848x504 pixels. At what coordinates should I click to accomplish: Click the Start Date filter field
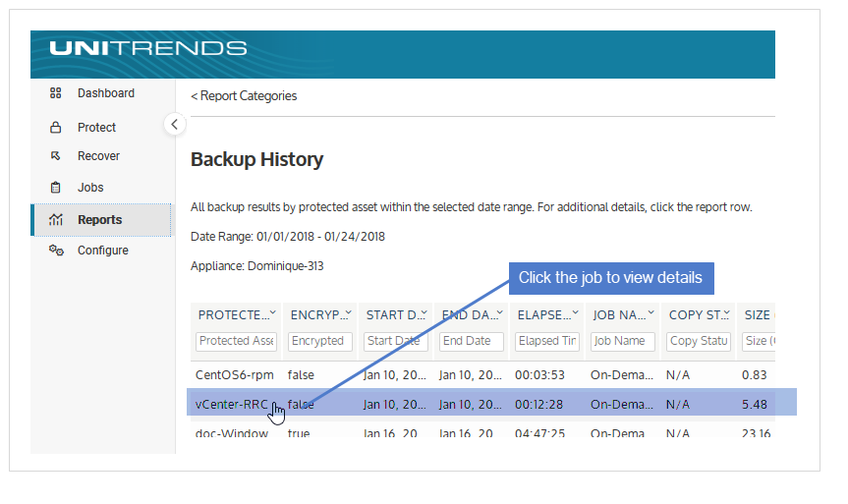[x=396, y=341]
